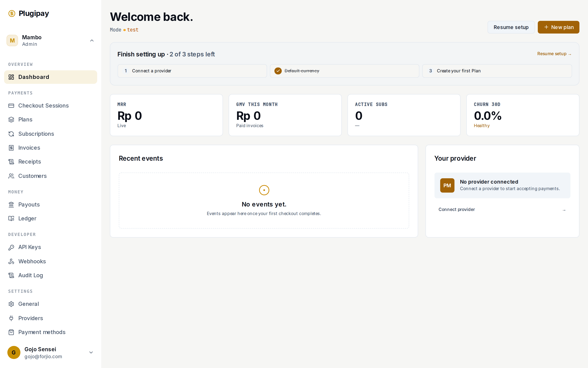The width and height of the screenshot is (588, 368).
Task: Open the Ledger page
Action: tap(51, 219)
